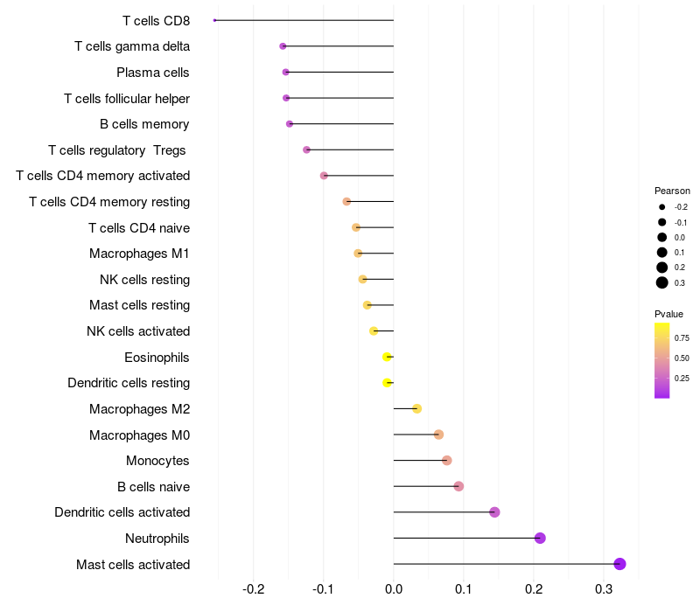The height and width of the screenshot is (612, 700).
Task: Click the T cells CD8 data point
Action: pos(215,20)
